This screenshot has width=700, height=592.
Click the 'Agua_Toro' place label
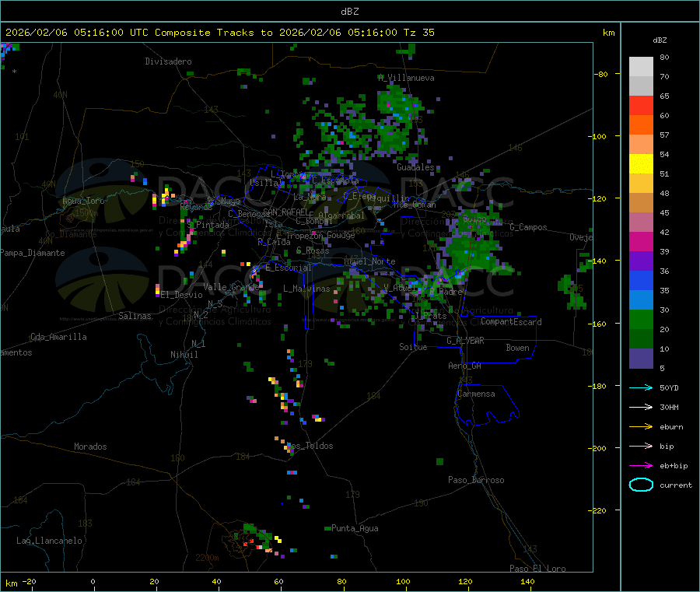(x=83, y=201)
